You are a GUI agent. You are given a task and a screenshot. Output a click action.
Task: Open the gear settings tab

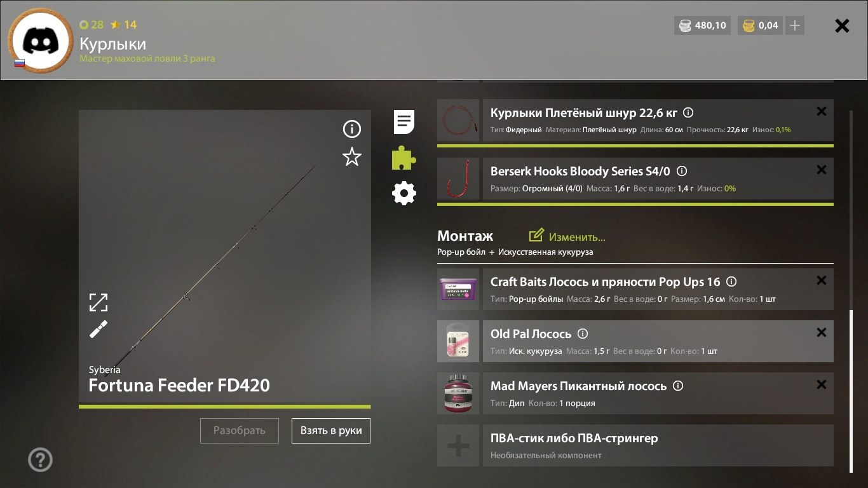404,193
